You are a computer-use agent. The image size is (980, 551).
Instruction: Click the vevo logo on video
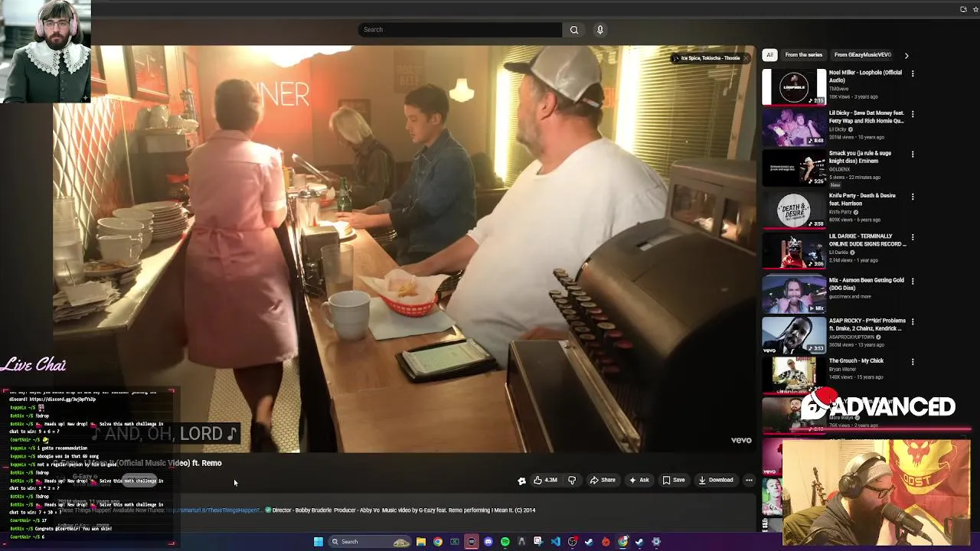point(741,440)
